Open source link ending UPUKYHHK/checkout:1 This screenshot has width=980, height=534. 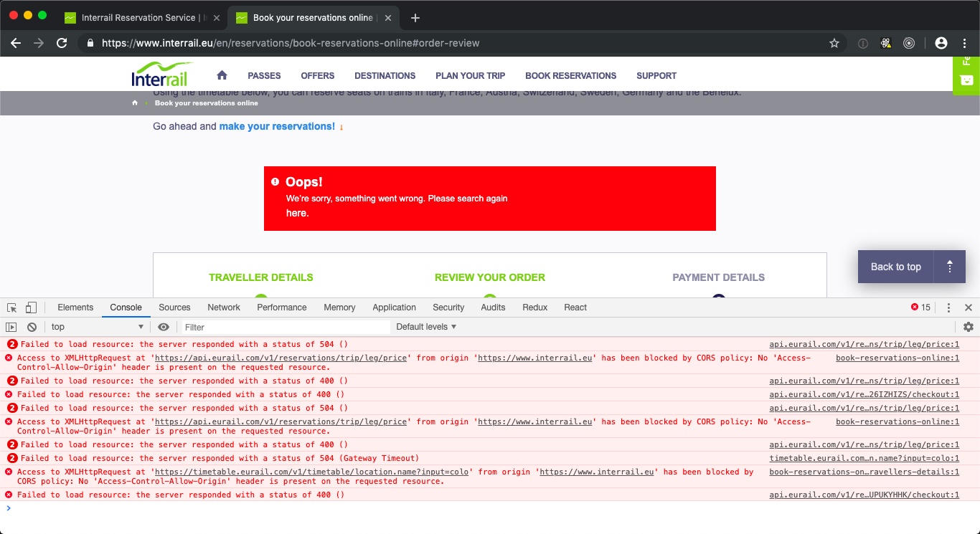click(x=864, y=495)
